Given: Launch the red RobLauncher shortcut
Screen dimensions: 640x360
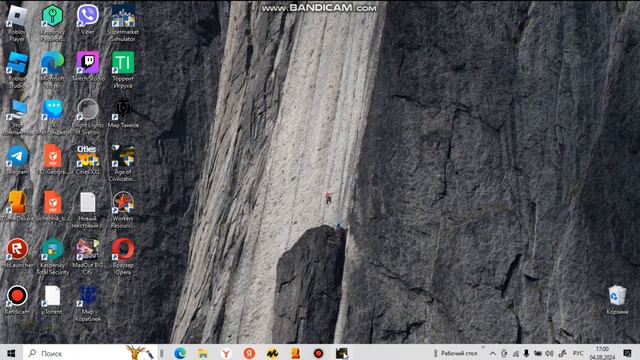Looking at the screenshot, I should pyautogui.click(x=17, y=253).
